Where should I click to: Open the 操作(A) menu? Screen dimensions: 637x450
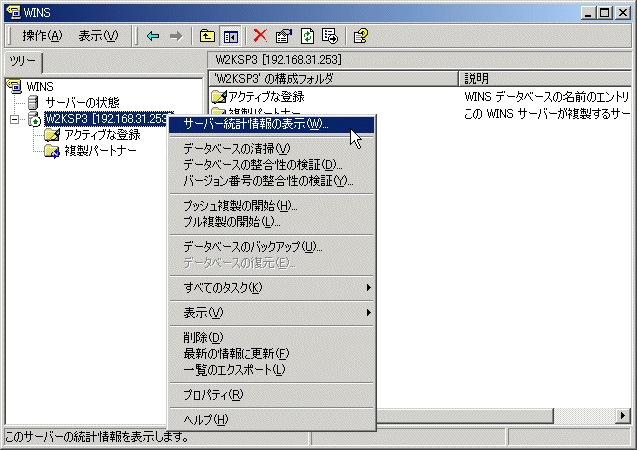tap(42, 36)
